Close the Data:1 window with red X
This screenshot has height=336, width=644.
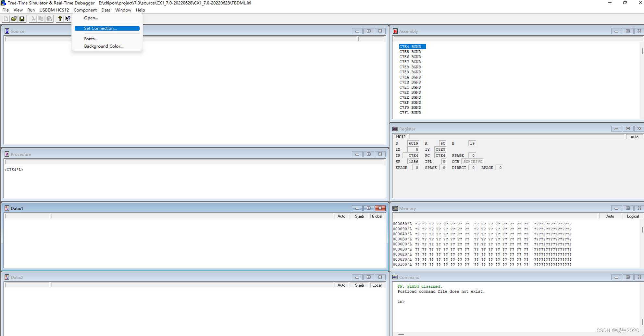pos(380,208)
